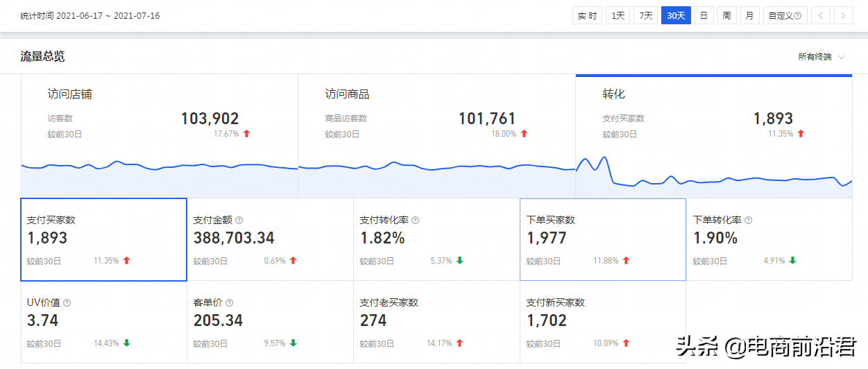Click the 0.69% payment amount change
The width and height of the screenshot is (868, 369).
275,261
